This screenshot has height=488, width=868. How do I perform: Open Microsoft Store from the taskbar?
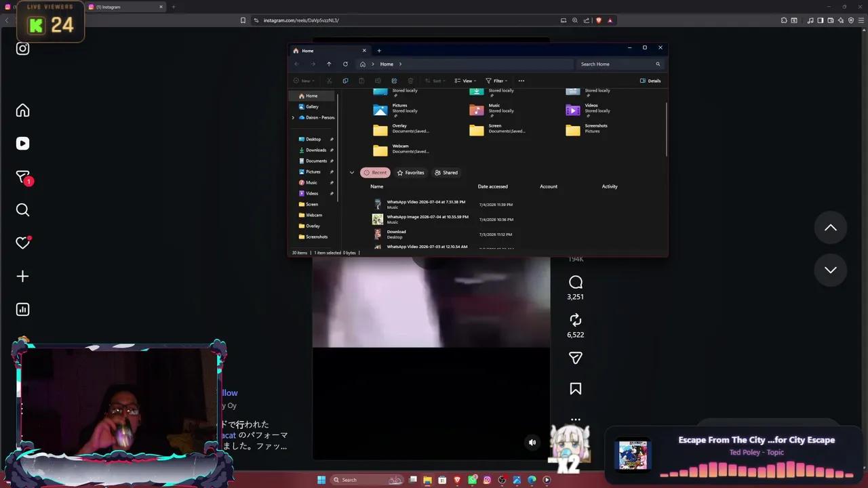click(442, 480)
